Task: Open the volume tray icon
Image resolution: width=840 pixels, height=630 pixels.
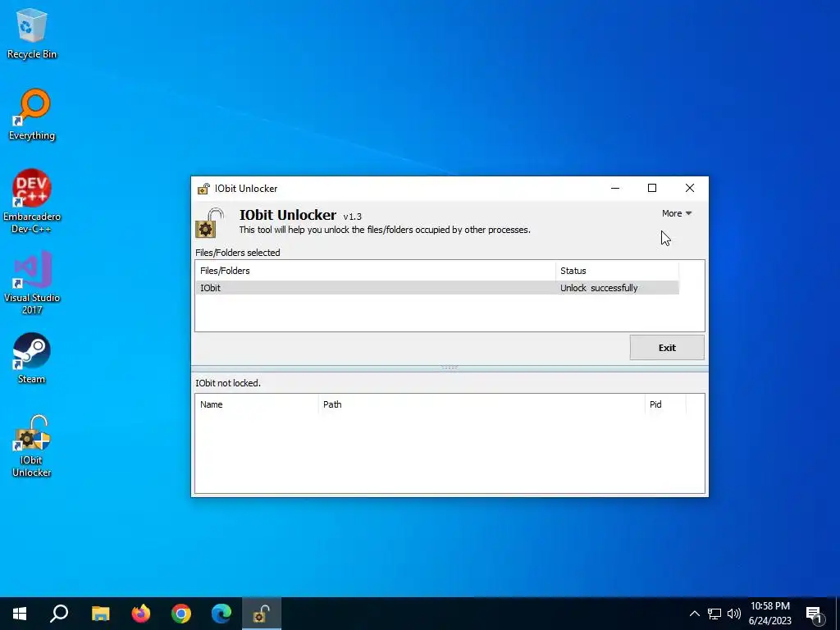Action: tap(734, 614)
